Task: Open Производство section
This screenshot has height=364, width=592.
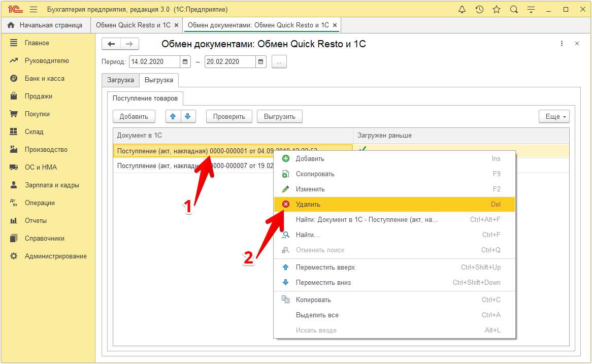Action: coord(48,150)
